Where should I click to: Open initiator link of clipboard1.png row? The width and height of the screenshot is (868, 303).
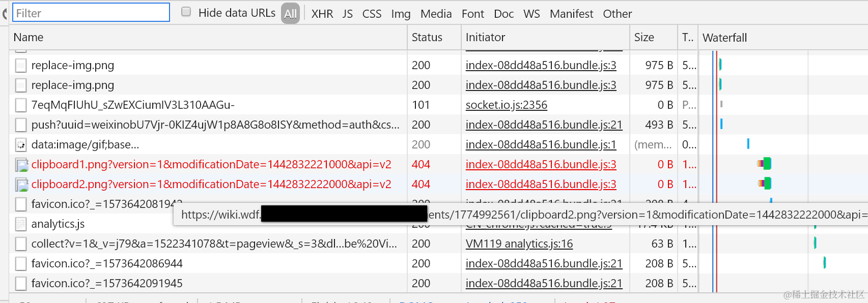click(541, 164)
